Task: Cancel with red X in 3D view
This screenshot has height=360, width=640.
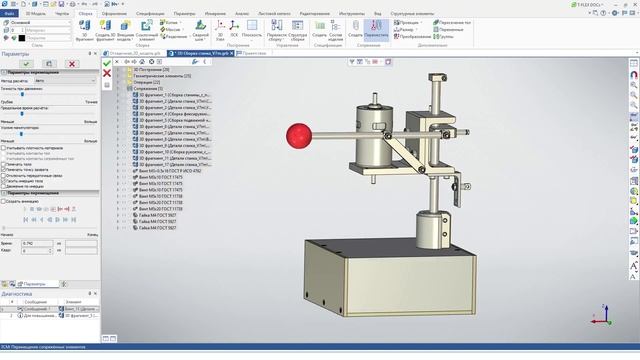Action: tap(107, 73)
